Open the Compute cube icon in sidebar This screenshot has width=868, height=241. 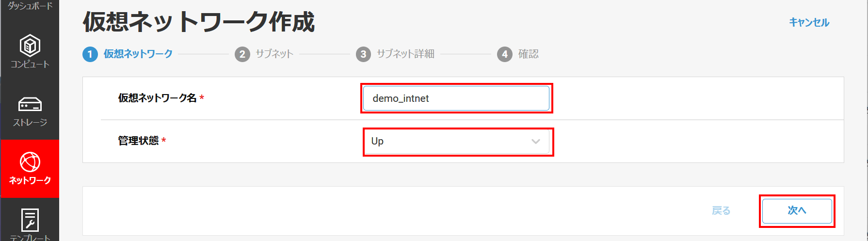coord(30,46)
